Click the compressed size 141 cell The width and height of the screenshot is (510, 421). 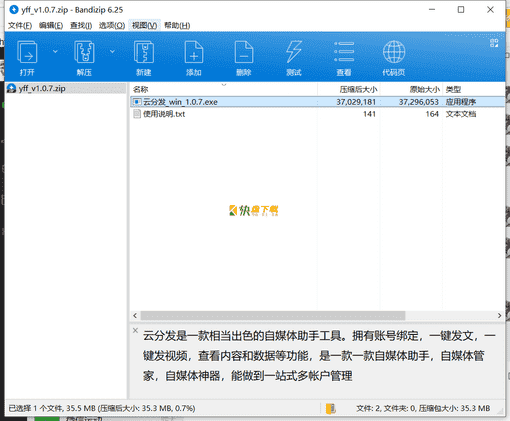coord(369,114)
